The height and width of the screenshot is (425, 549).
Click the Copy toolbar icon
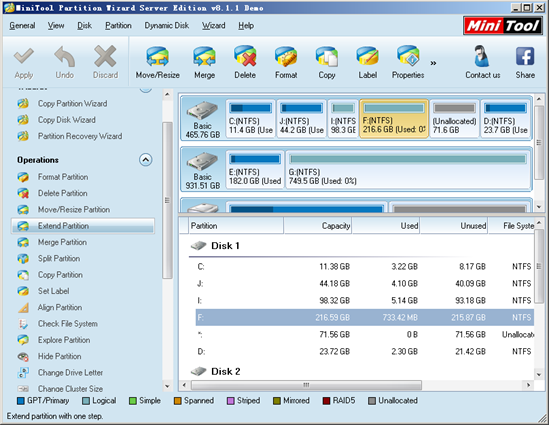(327, 57)
